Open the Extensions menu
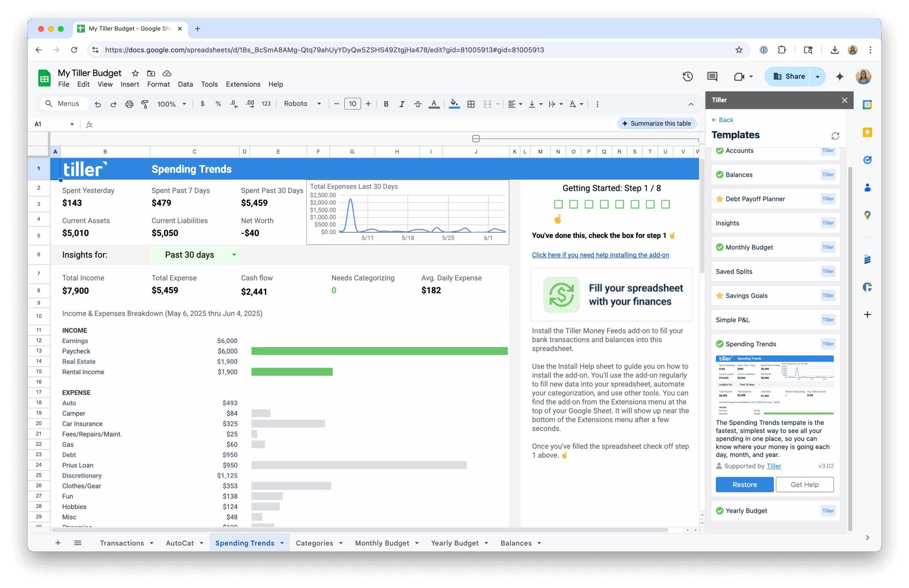 point(243,84)
